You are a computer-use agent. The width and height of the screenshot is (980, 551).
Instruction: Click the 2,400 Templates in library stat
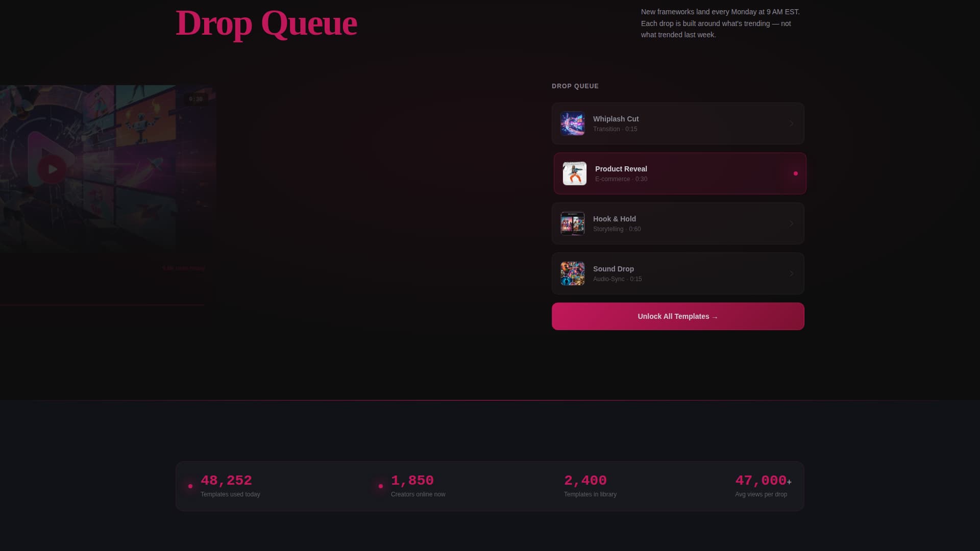tap(585, 481)
